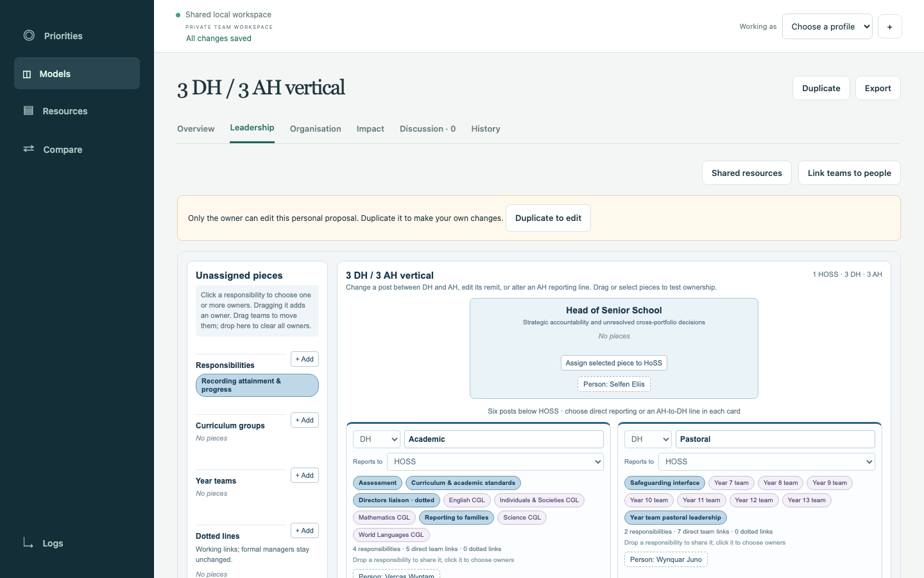924x578 pixels.
Task: Click the Pastoral remit name field
Action: 775,439
